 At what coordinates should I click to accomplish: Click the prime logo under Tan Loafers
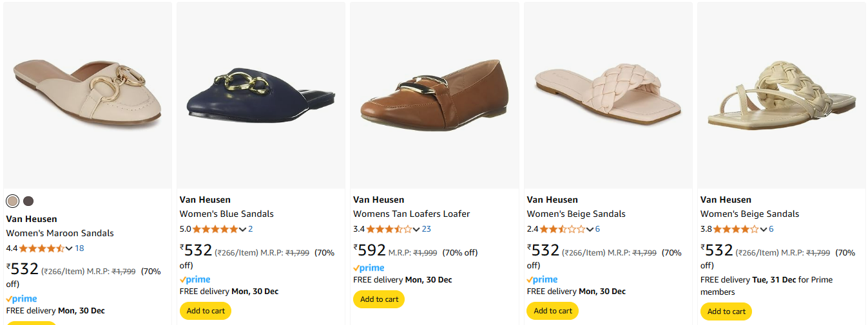click(x=369, y=268)
